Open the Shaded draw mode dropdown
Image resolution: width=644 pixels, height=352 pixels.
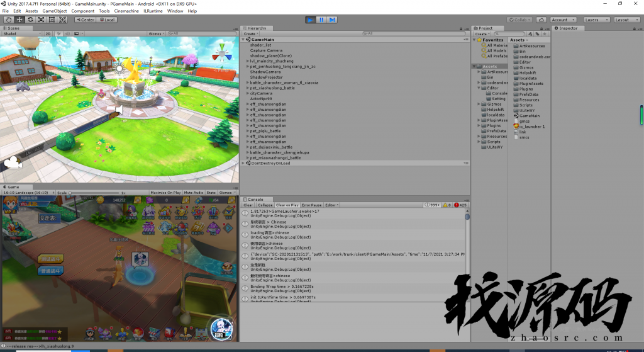pos(22,34)
